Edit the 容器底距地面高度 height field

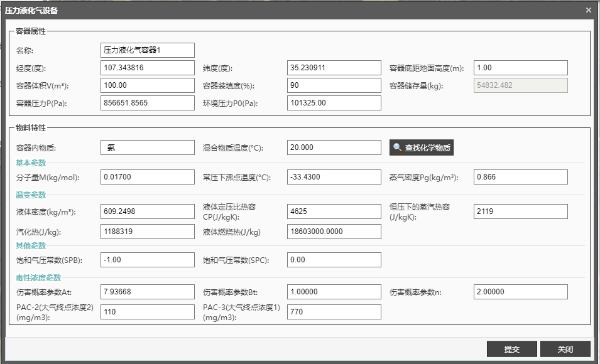pyautogui.click(x=521, y=68)
